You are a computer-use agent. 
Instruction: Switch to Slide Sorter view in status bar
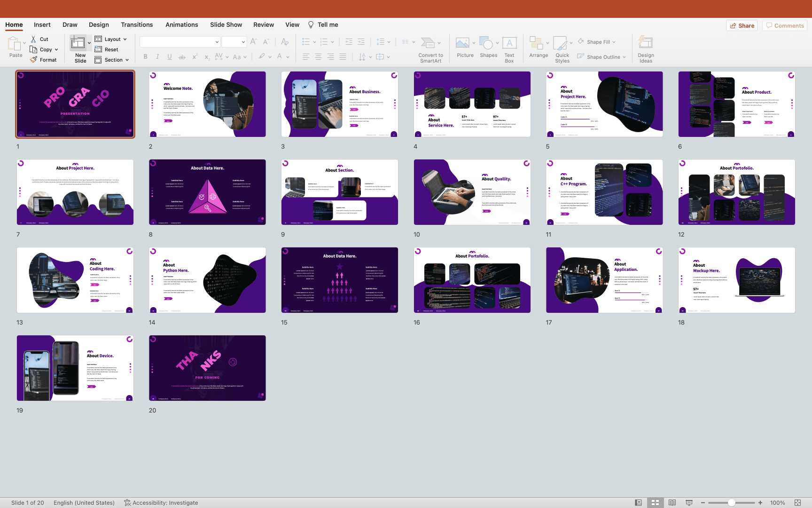tap(655, 503)
